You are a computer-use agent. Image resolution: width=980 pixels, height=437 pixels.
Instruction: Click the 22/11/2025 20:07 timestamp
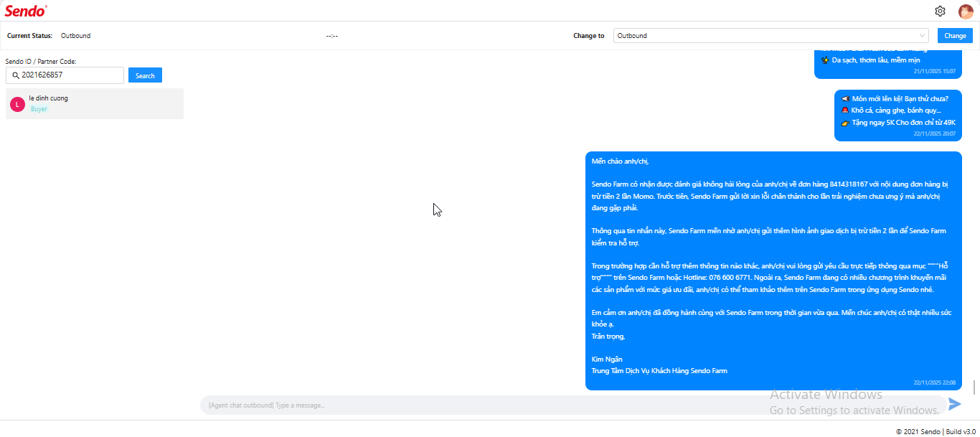934,133
